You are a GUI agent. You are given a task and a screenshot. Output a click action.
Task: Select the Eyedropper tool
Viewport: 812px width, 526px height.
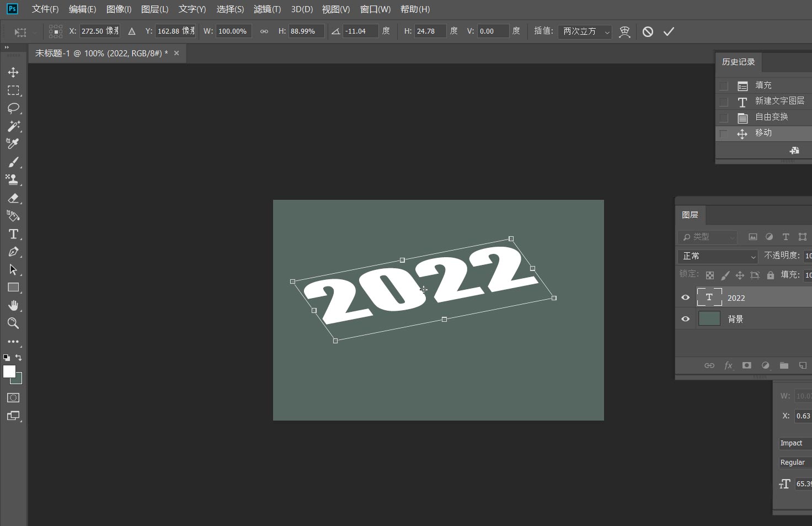pos(13,144)
